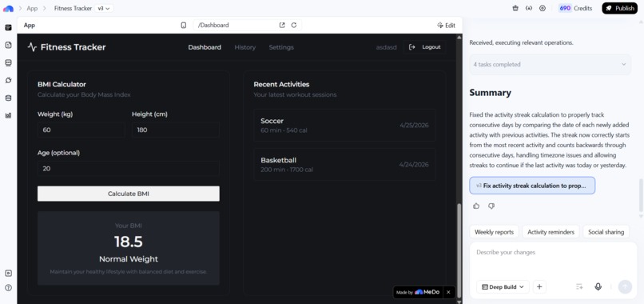
Task: Open the video tutorial icon in sidebar
Action: tap(8, 273)
